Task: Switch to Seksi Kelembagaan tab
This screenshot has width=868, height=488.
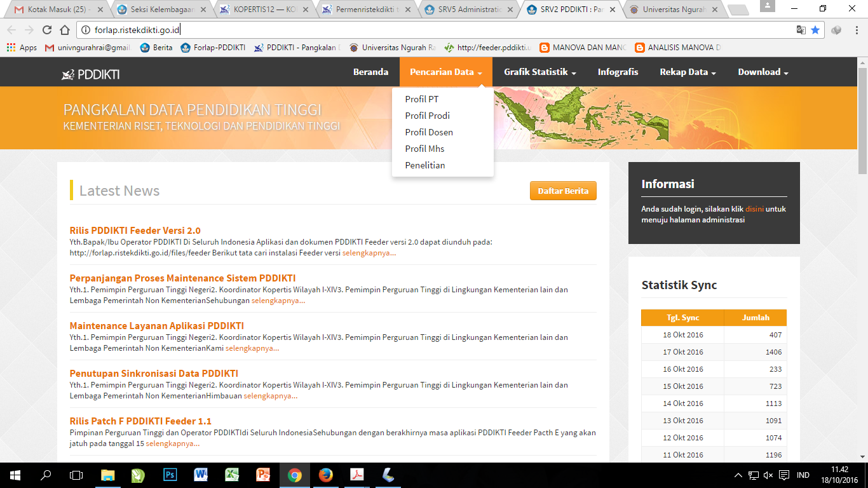Action: click(159, 10)
